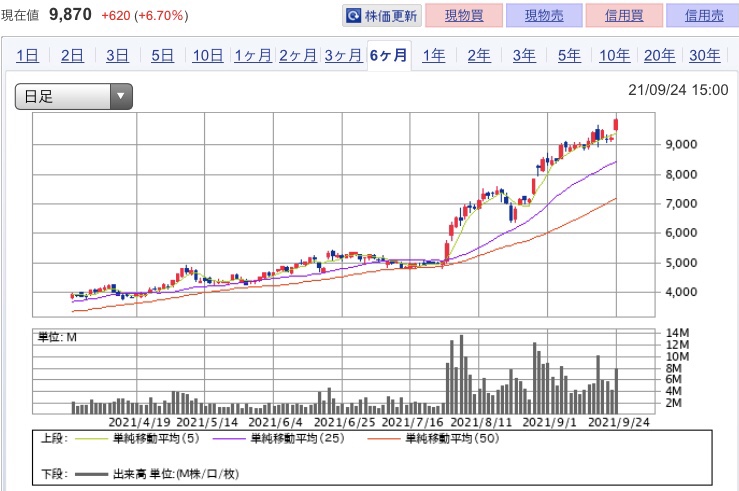Click the tallest volume bar near 2021/8/11
This screenshot has width=739, height=491.
tap(461, 374)
